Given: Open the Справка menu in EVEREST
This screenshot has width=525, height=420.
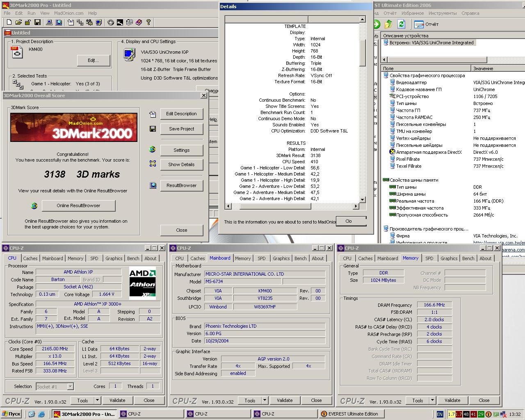Looking at the screenshot, I should pos(470,13).
